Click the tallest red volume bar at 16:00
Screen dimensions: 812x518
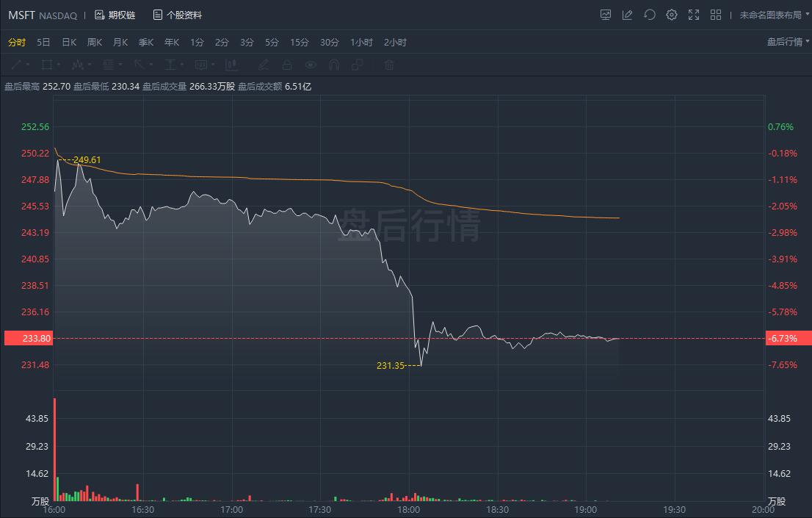pyautogui.click(x=54, y=448)
